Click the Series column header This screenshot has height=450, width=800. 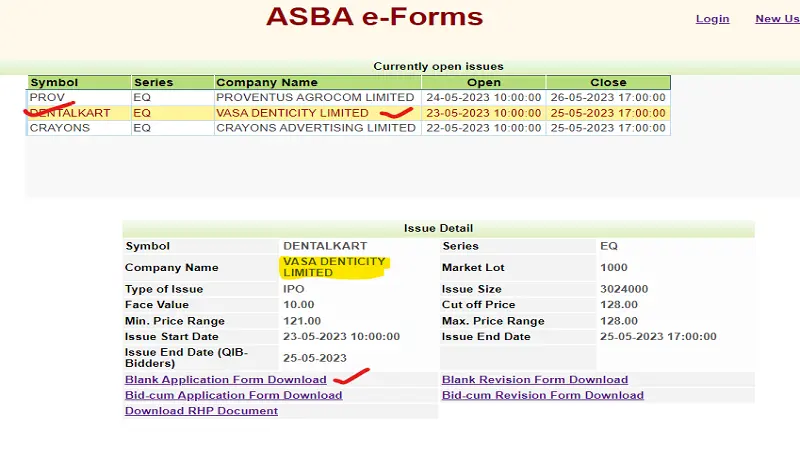coord(153,82)
